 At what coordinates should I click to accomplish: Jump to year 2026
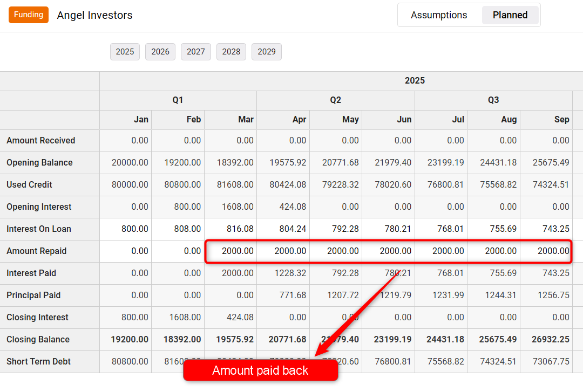pyautogui.click(x=160, y=52)
